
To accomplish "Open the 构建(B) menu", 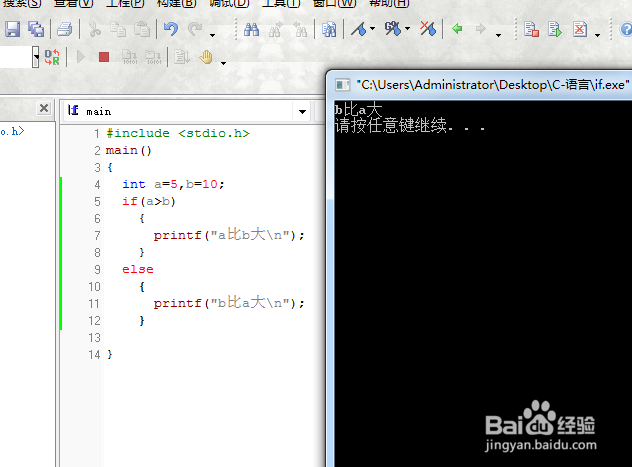I will [177, 4].
